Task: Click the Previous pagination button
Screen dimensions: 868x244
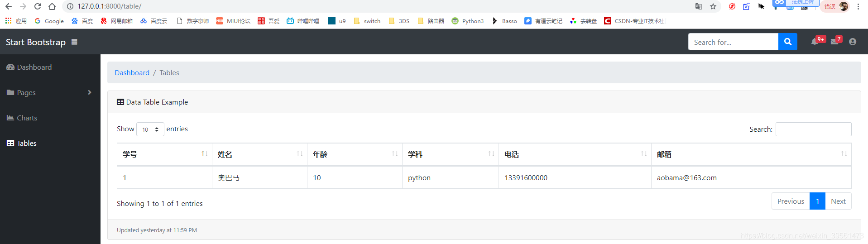Action: tap(791, 201)
